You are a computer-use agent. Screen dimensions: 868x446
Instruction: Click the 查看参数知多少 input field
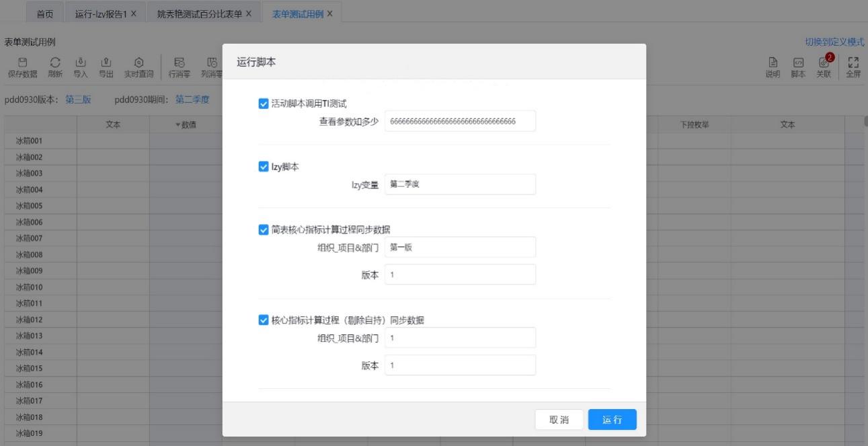click(x=460, y=121)
